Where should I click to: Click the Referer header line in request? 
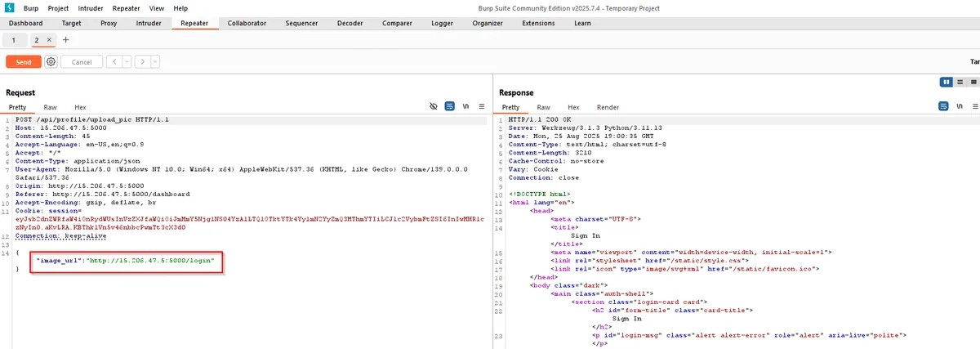pyautogui.click(x=103, y=195)
